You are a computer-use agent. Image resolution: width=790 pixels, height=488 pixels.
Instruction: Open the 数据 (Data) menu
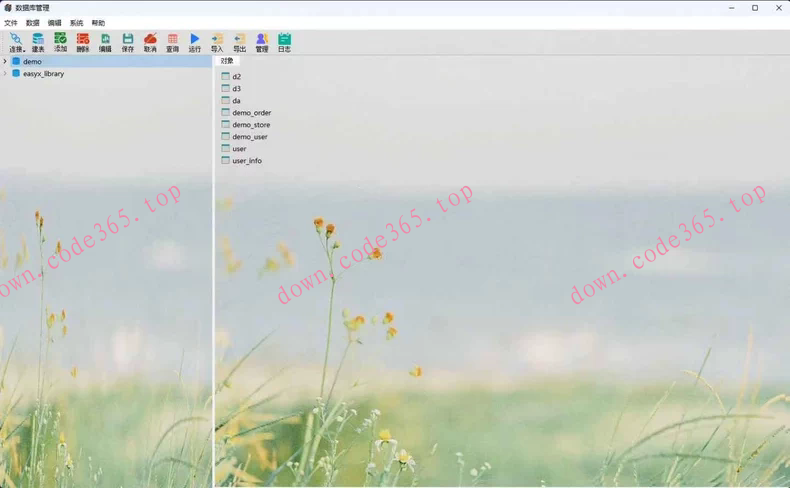pos(33,23)
